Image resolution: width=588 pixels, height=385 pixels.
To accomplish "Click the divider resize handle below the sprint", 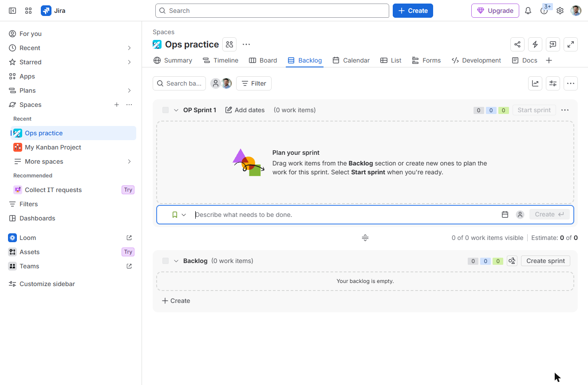I will 365,238.
